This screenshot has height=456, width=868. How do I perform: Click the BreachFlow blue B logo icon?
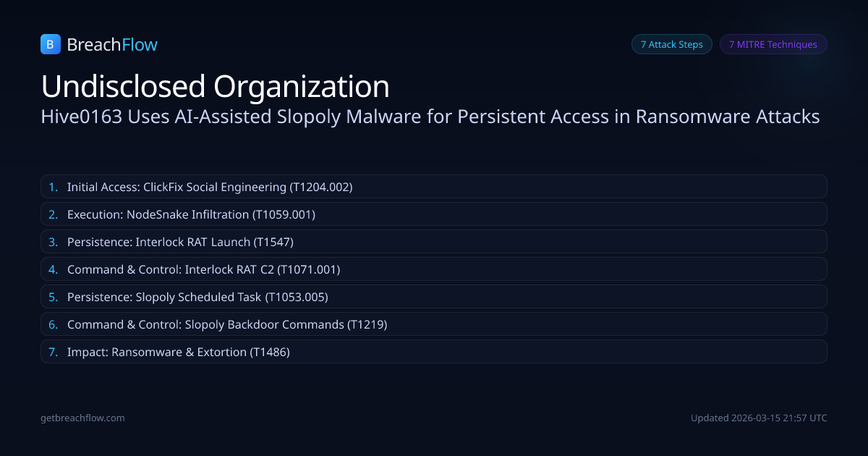pyautogui.click(x=50, y=45)
